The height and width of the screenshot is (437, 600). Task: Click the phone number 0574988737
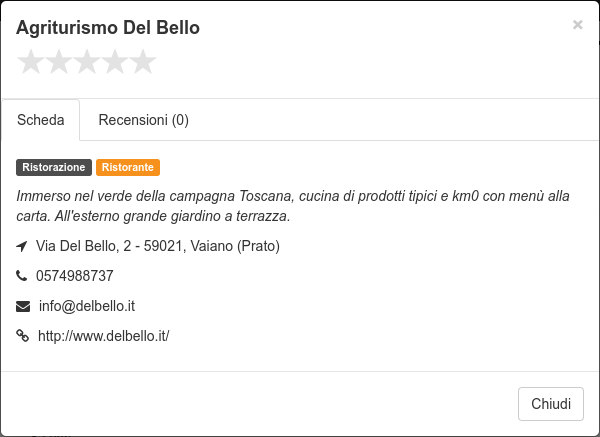(x=75, y=276)
